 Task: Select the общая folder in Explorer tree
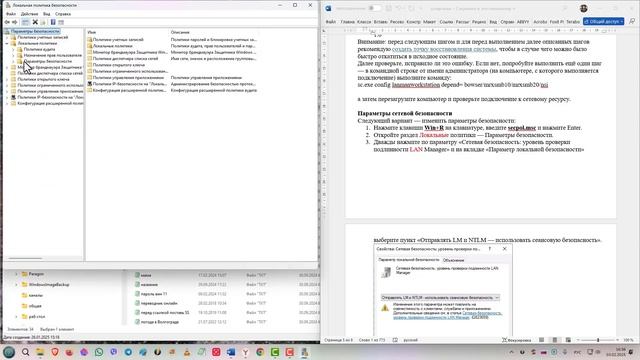(x=35, y=306)
